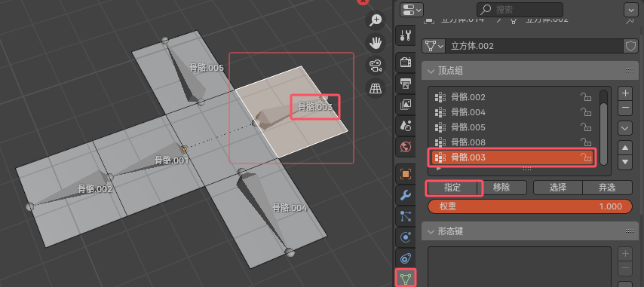Click the dotted icon of 骨骼.004 group

point(440,112)
